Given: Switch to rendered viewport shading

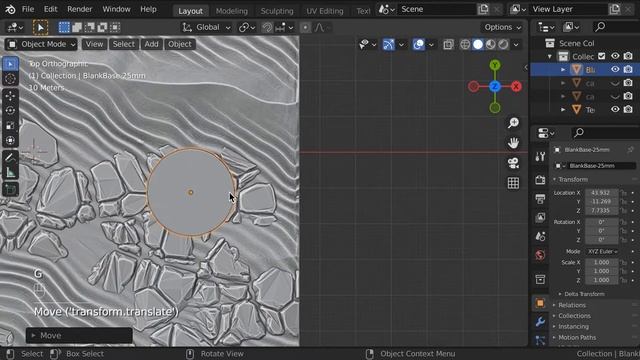Looking at the screenshot, I should pyautogui.click(x=503, y=44).
